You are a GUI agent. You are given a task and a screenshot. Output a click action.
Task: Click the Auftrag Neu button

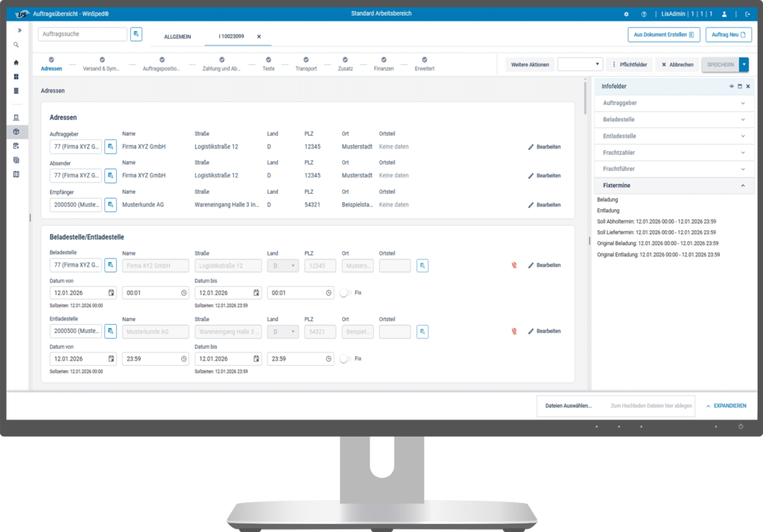click(x=727, y=34)
